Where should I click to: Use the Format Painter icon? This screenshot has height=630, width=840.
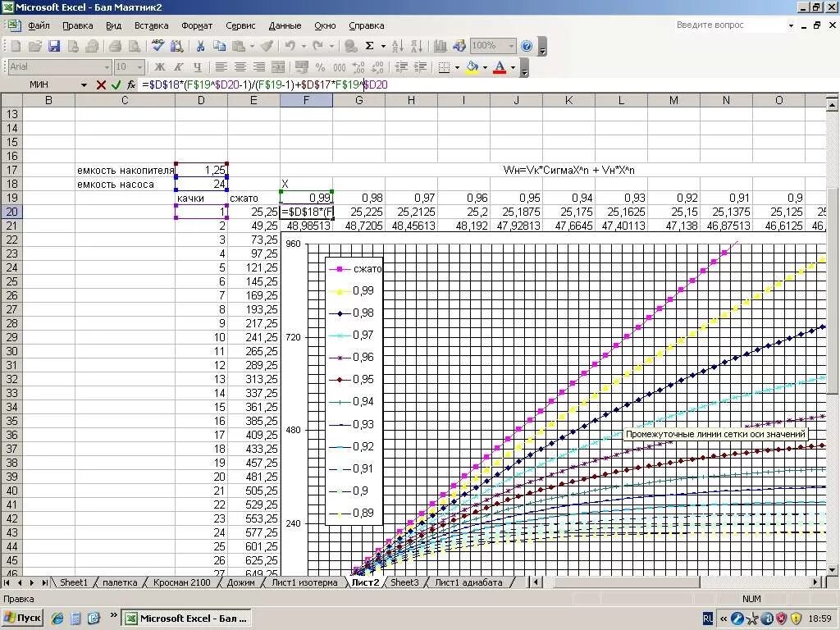point(267,47)
